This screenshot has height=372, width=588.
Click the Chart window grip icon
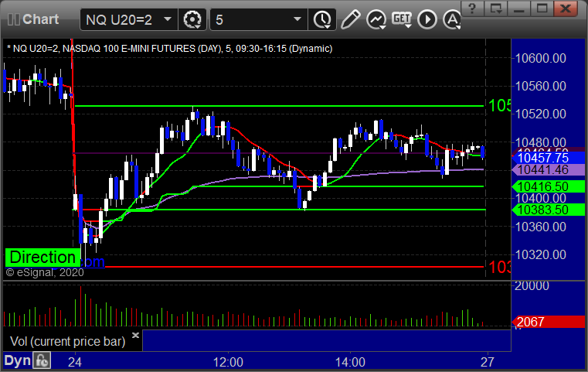coord(13,19)
